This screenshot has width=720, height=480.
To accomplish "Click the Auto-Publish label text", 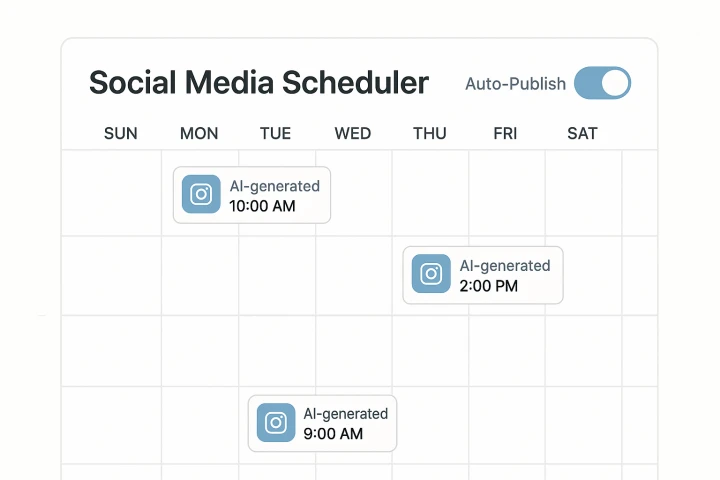I will pos(516,84).
